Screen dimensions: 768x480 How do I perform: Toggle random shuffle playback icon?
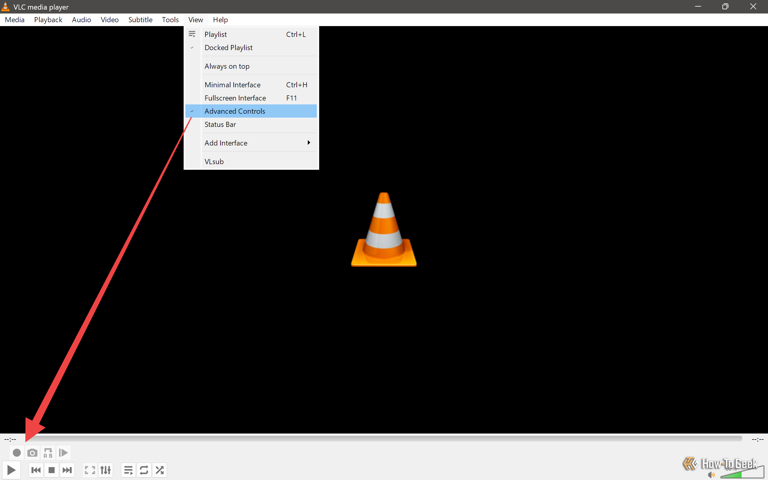pyautogui.click(x=160, y=470)
